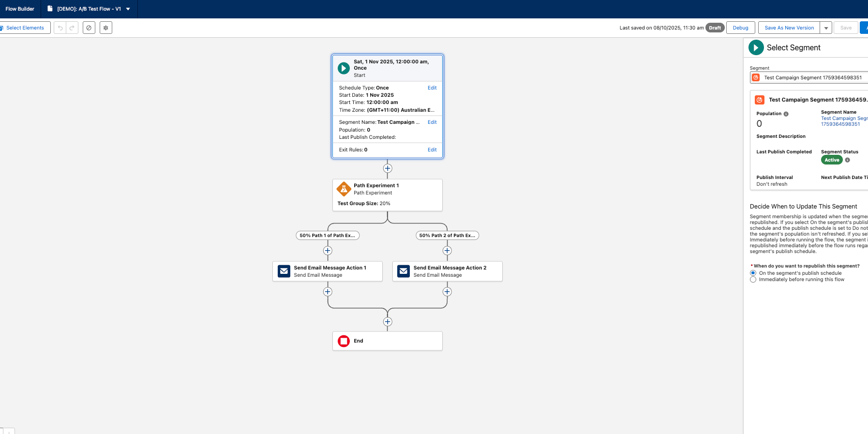This screenshot has width=868, height=434.
Task: Click the circle-slash toolbar icon
Action: point(89,28)
